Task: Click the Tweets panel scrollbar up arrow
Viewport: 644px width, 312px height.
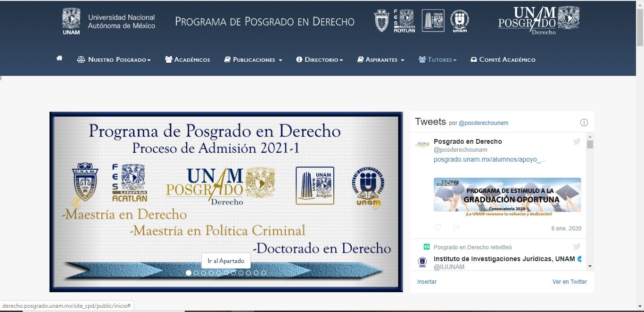Action: [x=590, y=136]
